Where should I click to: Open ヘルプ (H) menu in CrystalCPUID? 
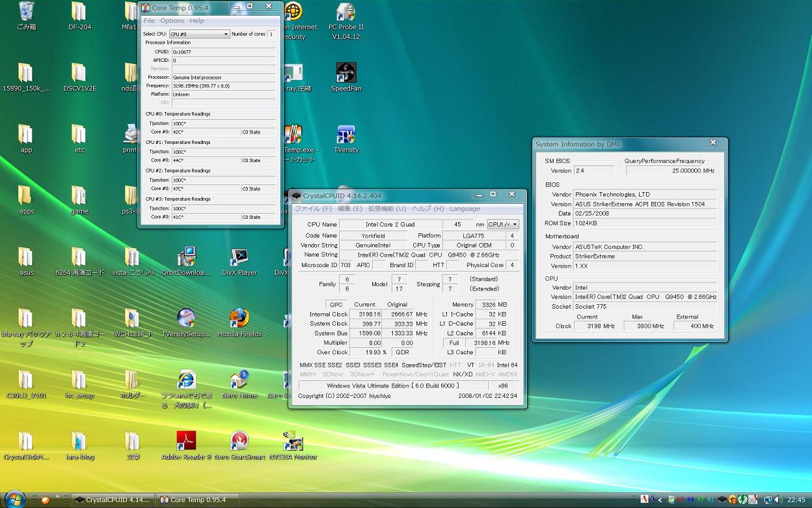tap(427, 208)
